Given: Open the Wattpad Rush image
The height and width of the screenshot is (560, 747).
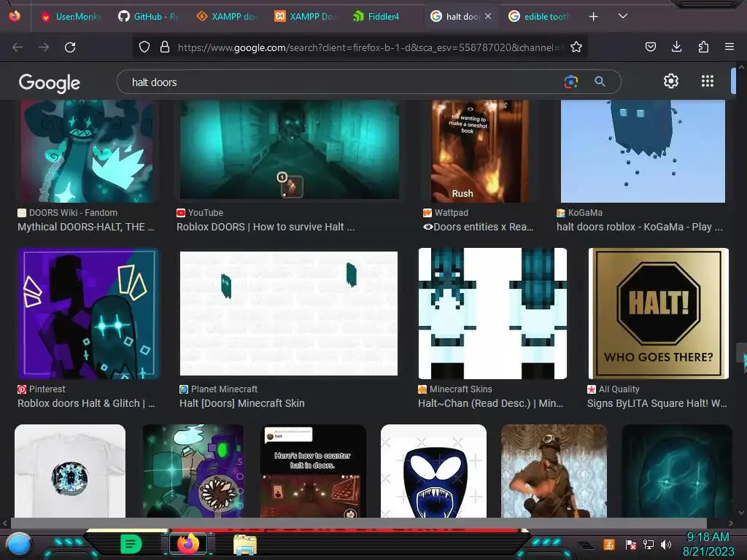Looking at the screenshot, I should (480, 151).
